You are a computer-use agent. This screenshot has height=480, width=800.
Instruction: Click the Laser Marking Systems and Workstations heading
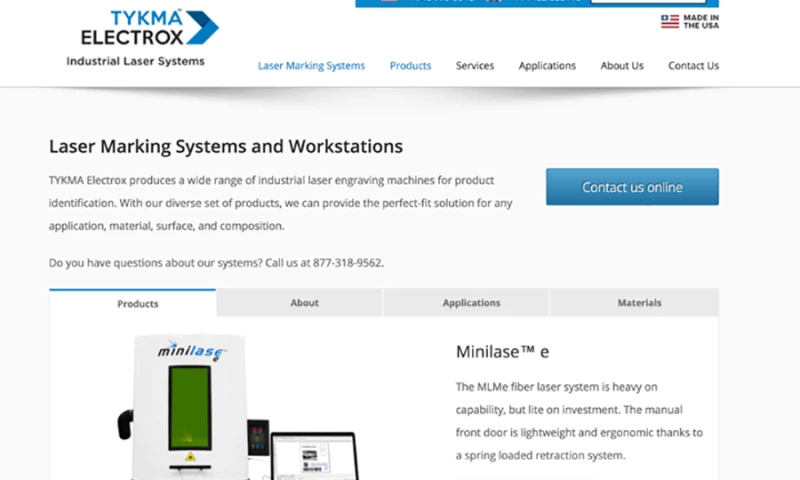pos(226,146)
